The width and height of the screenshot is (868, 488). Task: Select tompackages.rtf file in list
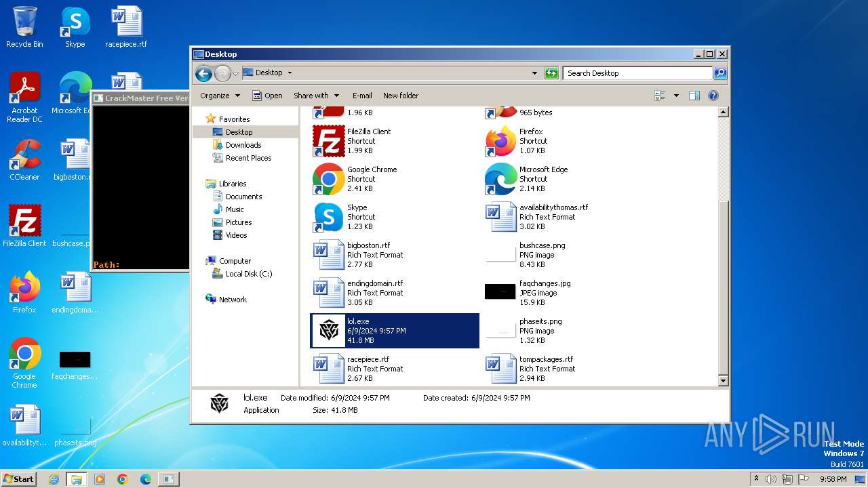tap(567, 369)
